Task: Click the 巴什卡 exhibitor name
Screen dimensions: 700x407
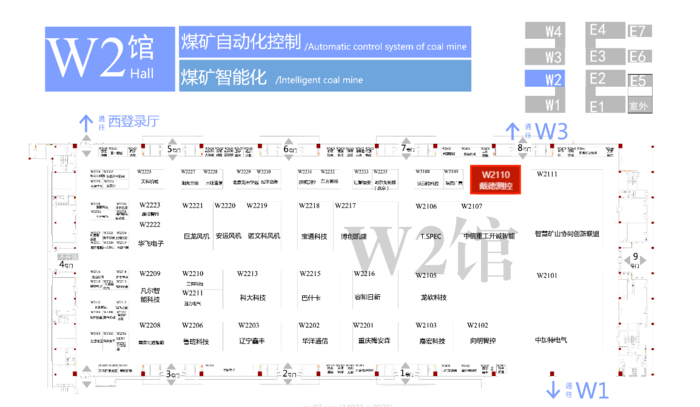Action: point(311,298)
